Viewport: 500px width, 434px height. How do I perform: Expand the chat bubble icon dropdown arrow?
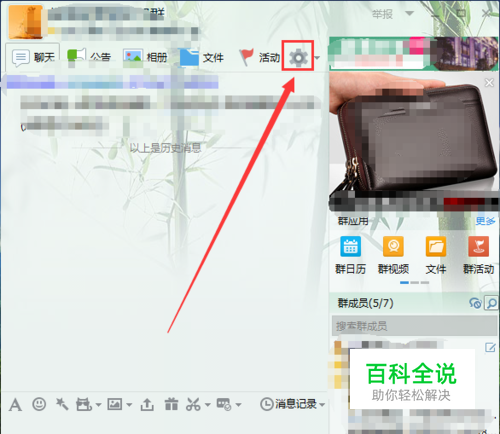click(238, 405)
